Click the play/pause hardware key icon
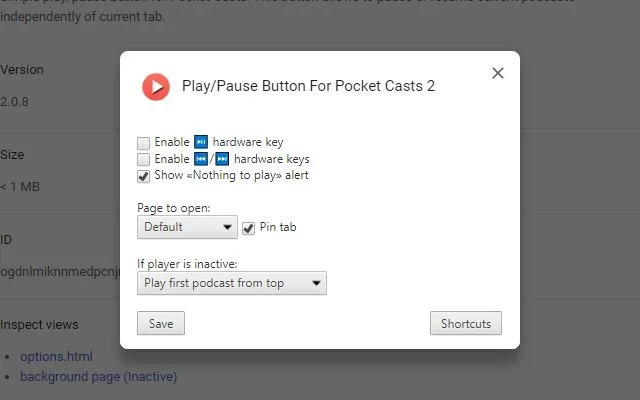The width and height of the screenshot is (640, 400). [x=200, y=142]
